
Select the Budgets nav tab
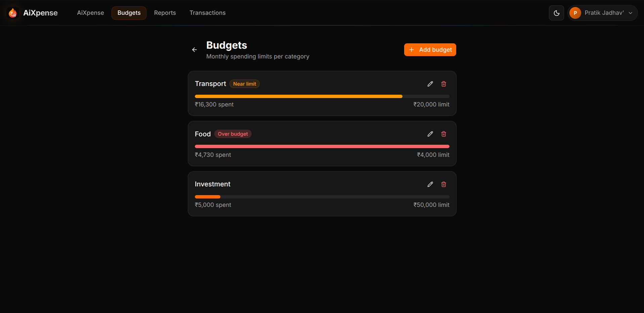(x=129, y=13)
